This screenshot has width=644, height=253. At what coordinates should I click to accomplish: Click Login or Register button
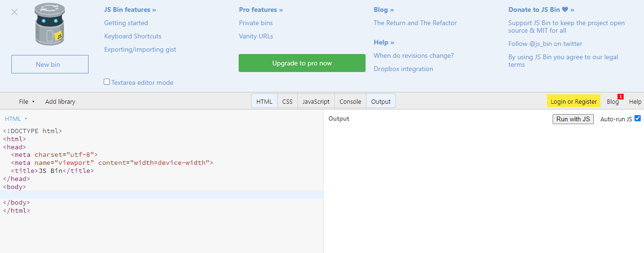pos(573,101)
